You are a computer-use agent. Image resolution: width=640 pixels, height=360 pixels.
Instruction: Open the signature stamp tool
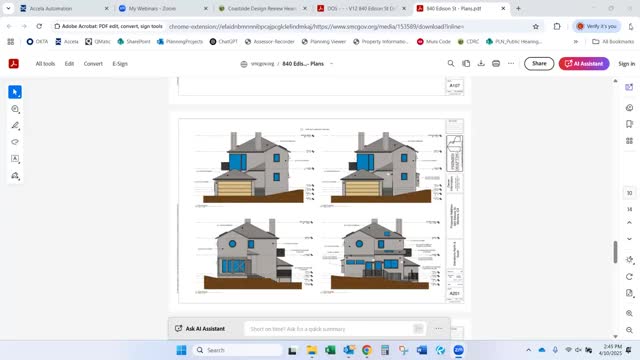pyautogui.click(x=15, y=176)
